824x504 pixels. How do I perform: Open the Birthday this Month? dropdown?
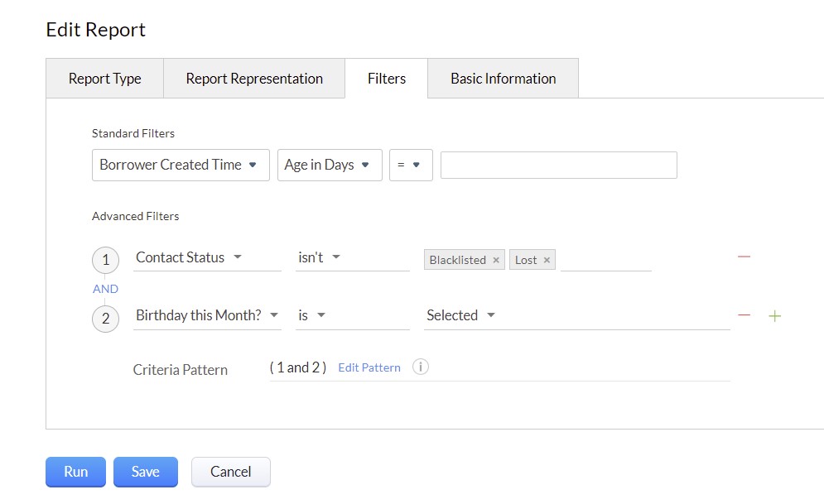(x=206, y=315)
